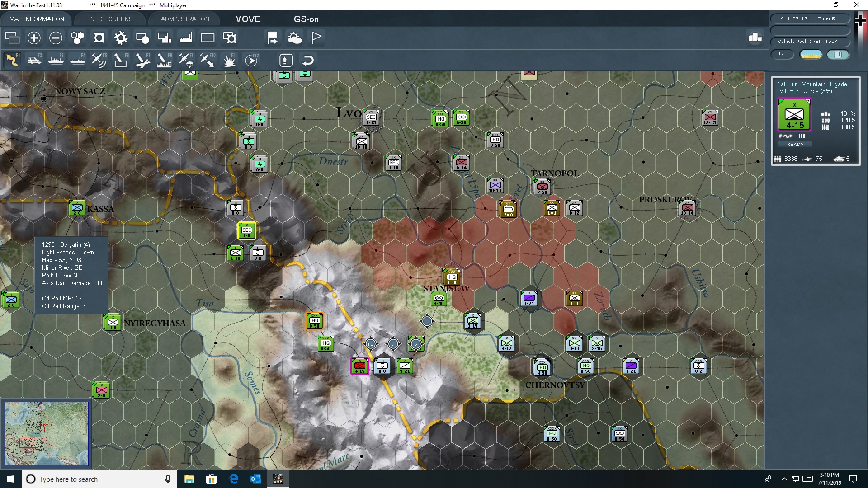Viewport: 868px width, 488px height.
Task: Click the zoom in magnifier control
Action: (34, 38)
